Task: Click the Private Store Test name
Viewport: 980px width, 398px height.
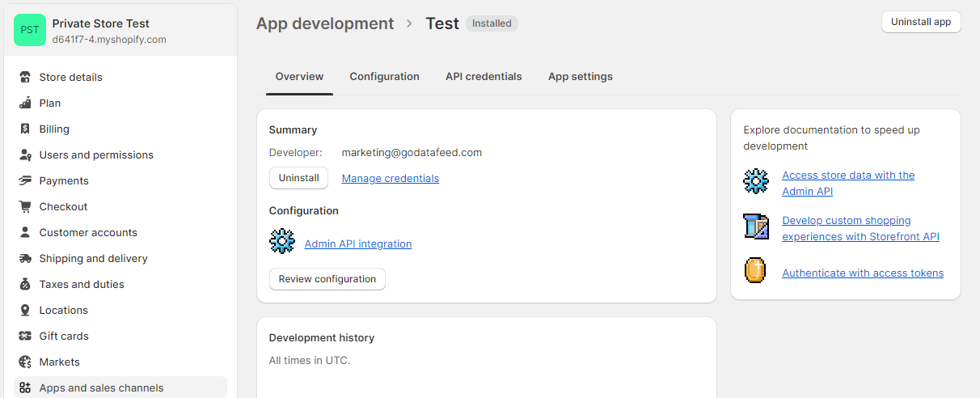Action: coord(101,23)
